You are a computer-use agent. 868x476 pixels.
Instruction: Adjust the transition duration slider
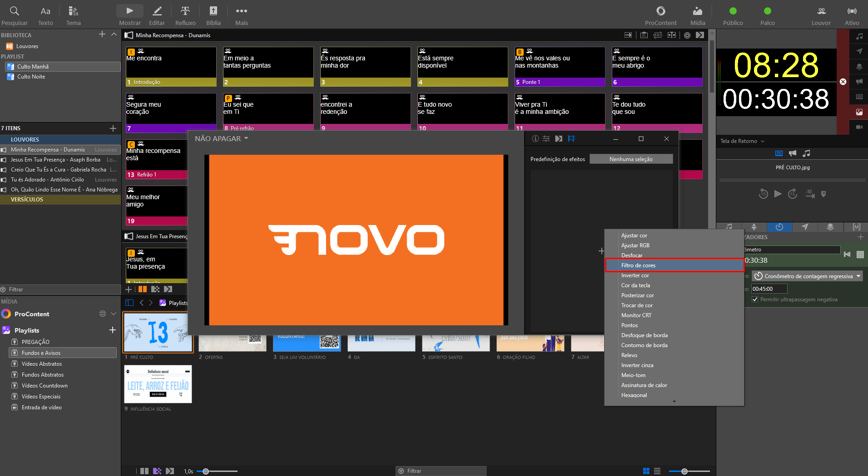click(206, 471)
